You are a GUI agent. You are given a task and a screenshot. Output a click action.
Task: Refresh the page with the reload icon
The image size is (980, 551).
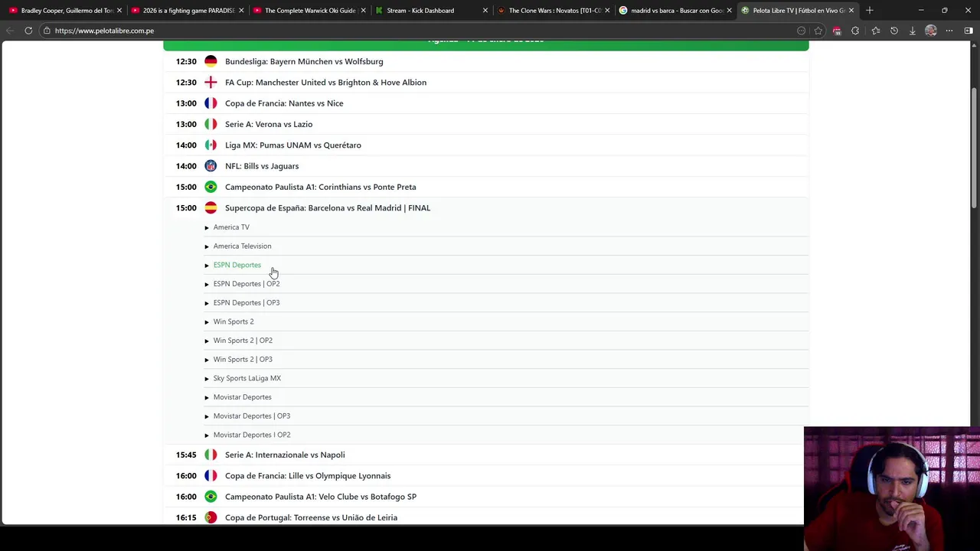click(28, 31)
